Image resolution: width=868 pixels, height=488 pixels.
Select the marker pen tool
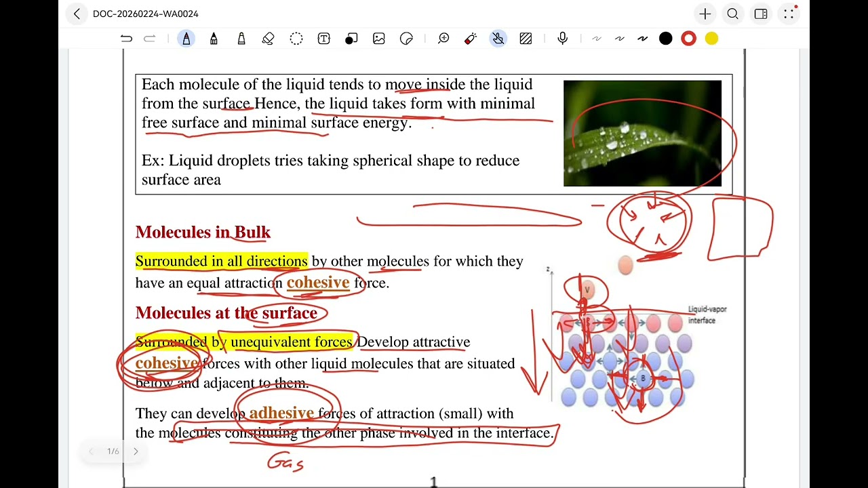tap(214, 39)
